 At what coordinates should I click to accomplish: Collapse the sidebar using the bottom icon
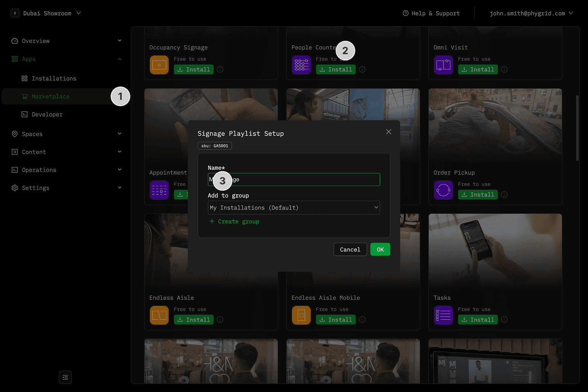click(65, 377)
